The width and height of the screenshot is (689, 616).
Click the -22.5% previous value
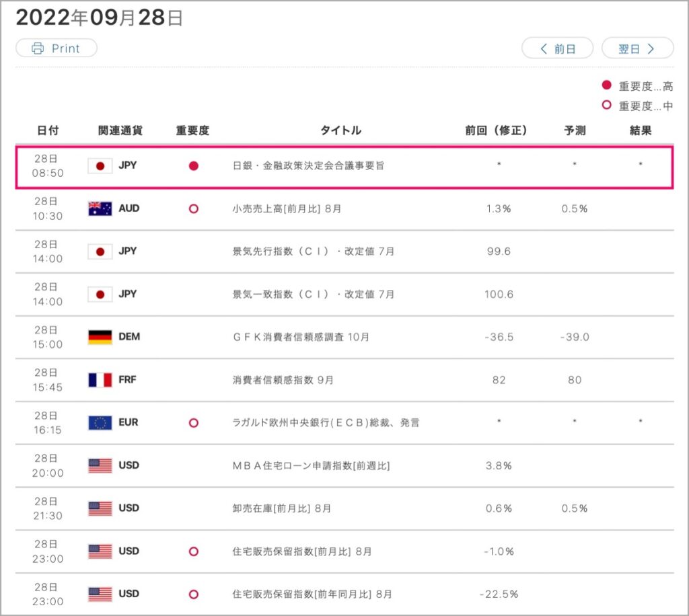coord(499,594)
